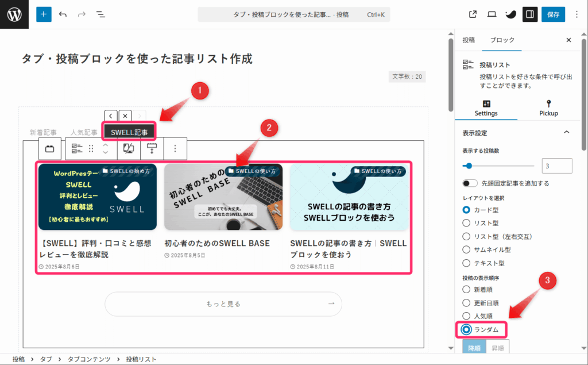This screenshot has height=365, width=588.
Task: Switch to the ブロック sidebar tab
Action: (x=502, y=40)
